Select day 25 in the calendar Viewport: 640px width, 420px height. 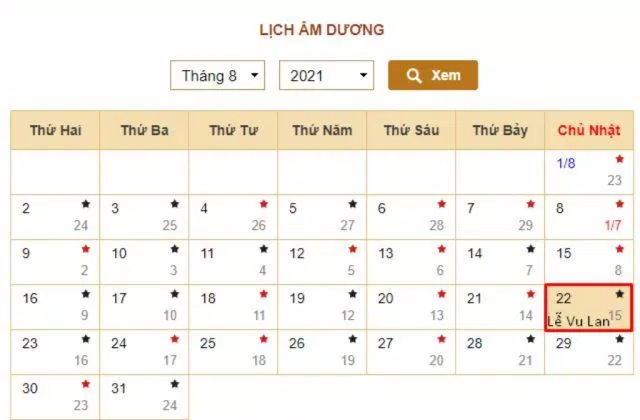click(x=233, y=352)
